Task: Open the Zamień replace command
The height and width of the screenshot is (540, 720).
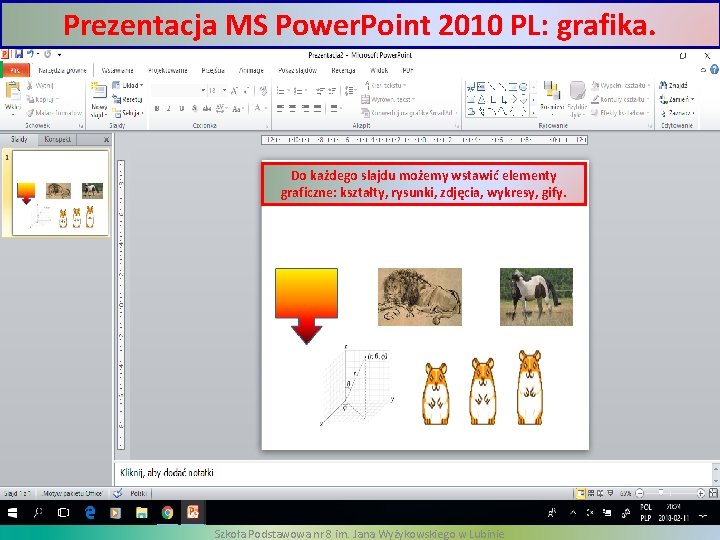Action: pos(676,99)
